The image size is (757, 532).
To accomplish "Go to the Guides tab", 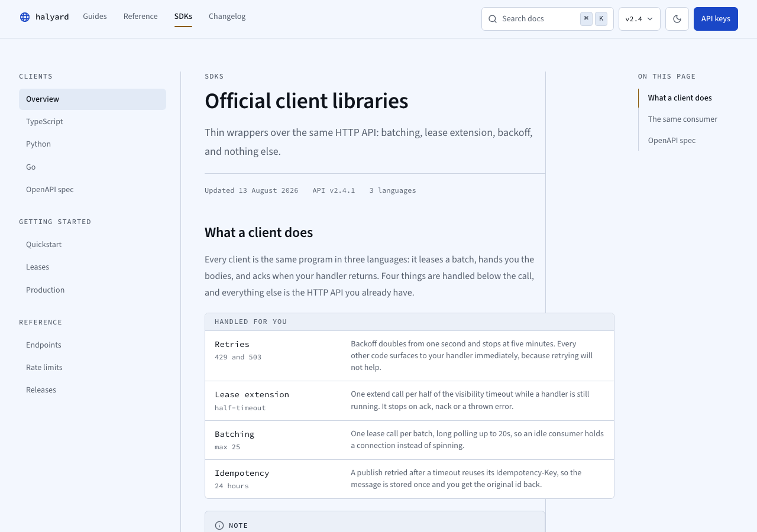I will click(x=95, y=17).
